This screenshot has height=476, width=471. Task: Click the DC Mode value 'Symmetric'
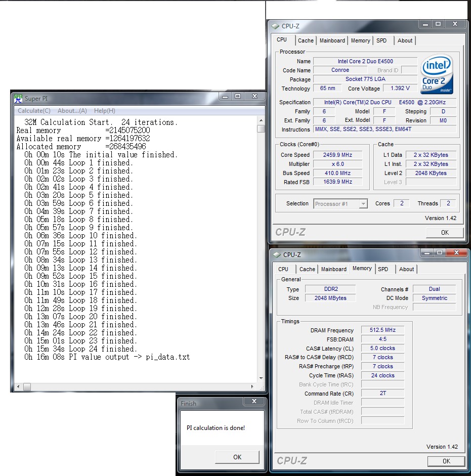(434, 298)
